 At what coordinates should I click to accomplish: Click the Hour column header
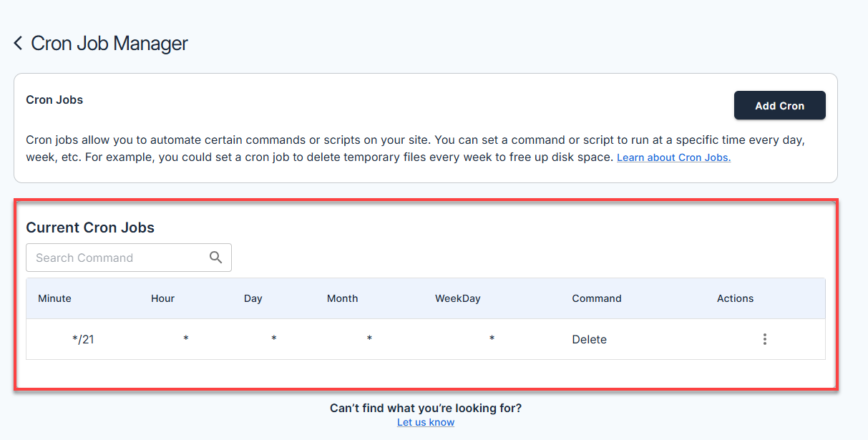pyautogui.click(x=162, y=298)
